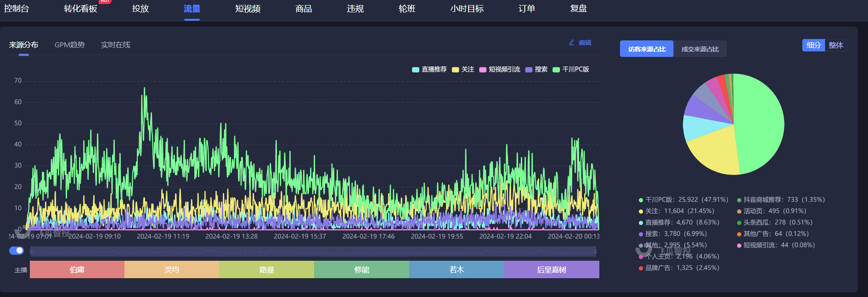Open the 控制台 tab
Image resolution: width=868 pixels, height=297 pixels.
(17, 9)
